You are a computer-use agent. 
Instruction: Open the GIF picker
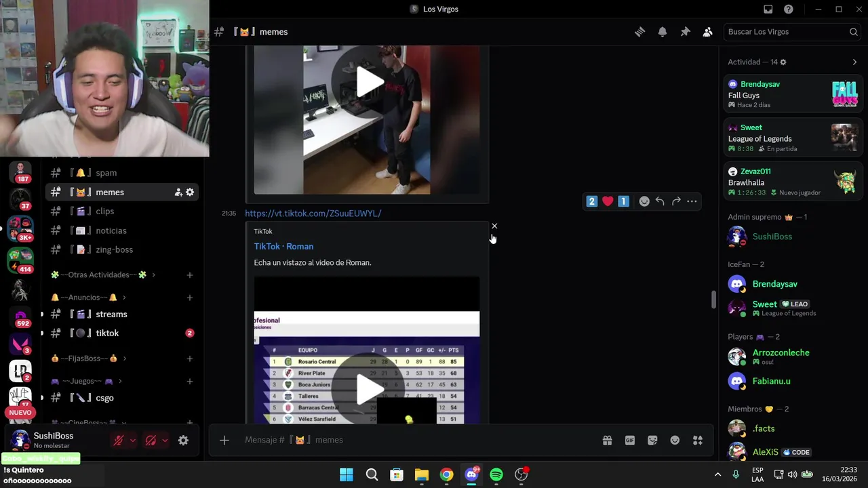(630, 441)
